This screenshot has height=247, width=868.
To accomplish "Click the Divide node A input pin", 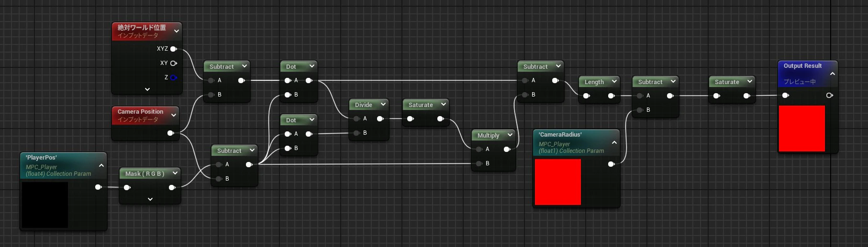I will 356,118.
